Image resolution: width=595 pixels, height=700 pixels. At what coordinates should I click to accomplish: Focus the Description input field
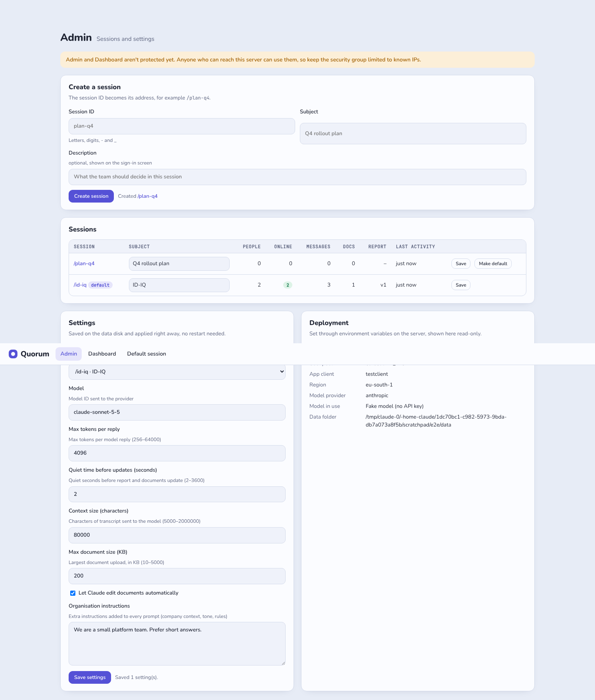(x=297, y=177)
